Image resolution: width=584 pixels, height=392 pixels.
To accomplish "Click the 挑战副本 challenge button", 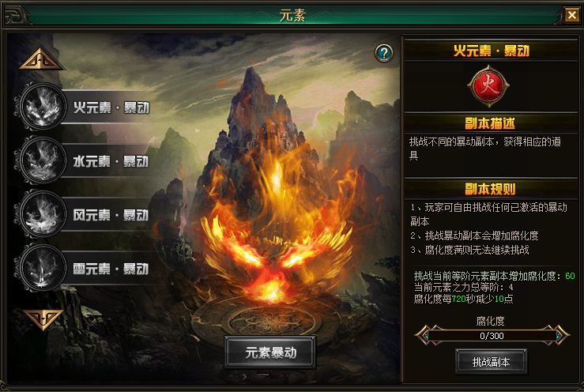I will coord(491,362).
